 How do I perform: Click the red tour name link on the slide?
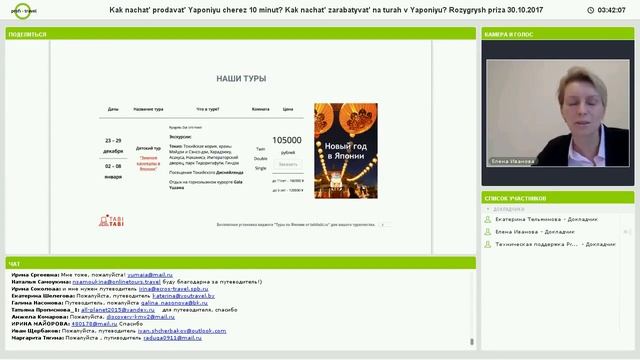pyautogui.click(x=148, y=163)
